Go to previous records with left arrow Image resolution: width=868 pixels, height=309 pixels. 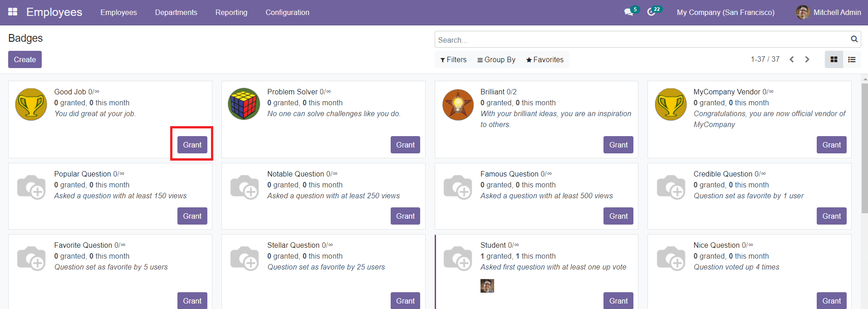pyautogui.click(x=791, y=59)
